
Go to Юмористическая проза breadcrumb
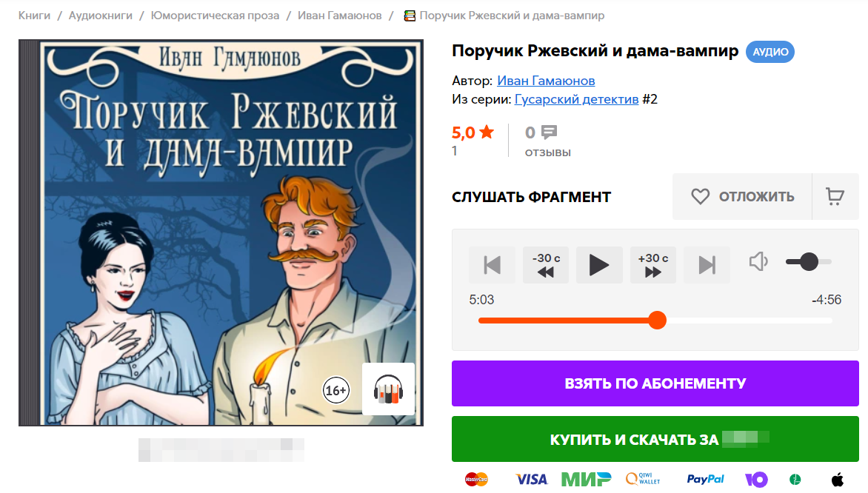tap(215, 16)
